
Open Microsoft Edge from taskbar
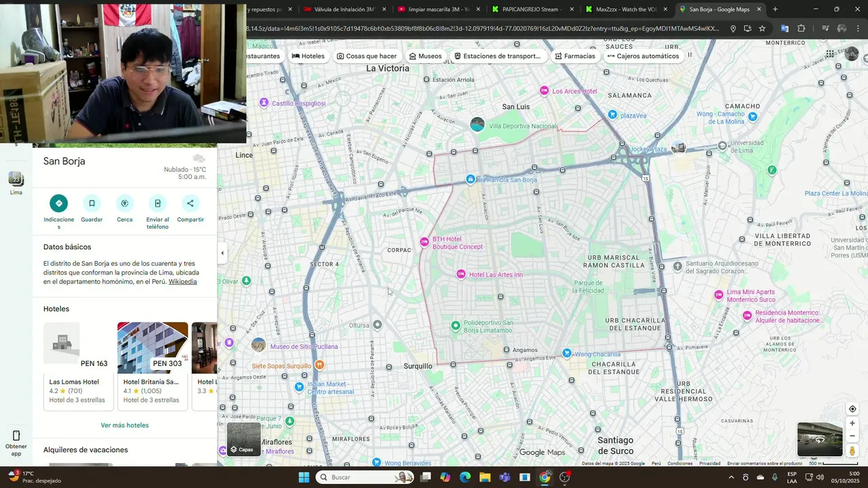click(x=465, y=477)
